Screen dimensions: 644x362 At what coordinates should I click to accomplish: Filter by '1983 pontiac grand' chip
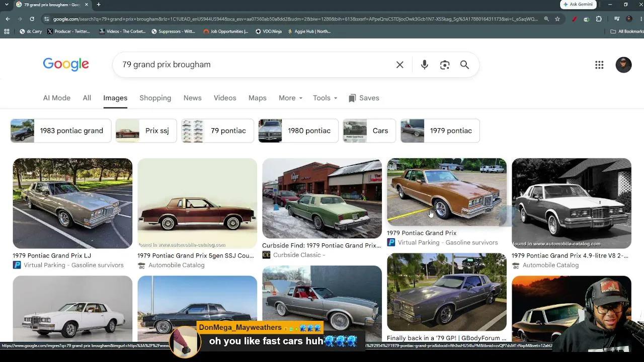click(x=61, y=131)
